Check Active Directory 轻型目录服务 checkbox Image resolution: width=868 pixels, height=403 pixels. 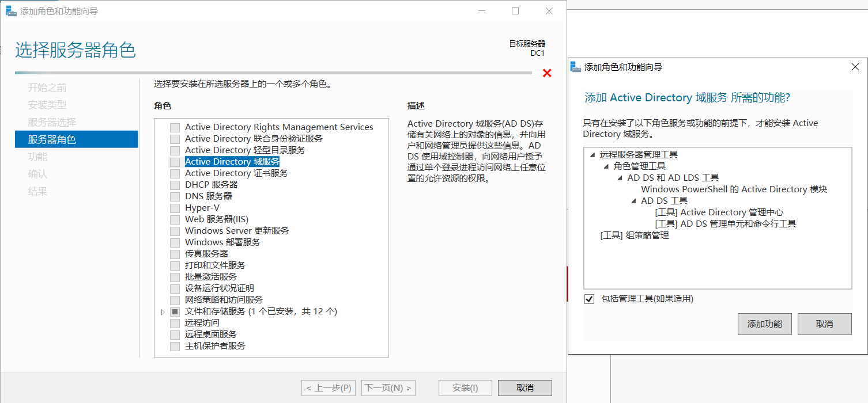pos(175,150)
